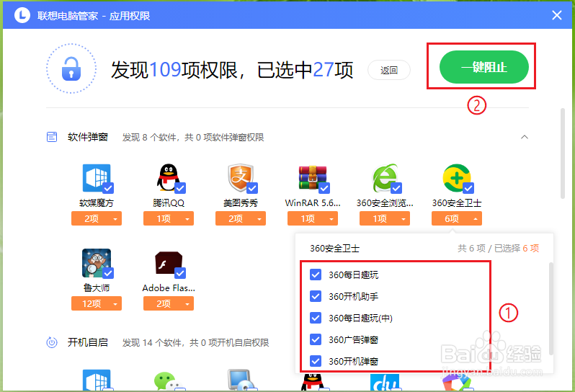Click the WeChat icon under 开机自启
This screenshot has width=575, height=392.
[169, 381]
